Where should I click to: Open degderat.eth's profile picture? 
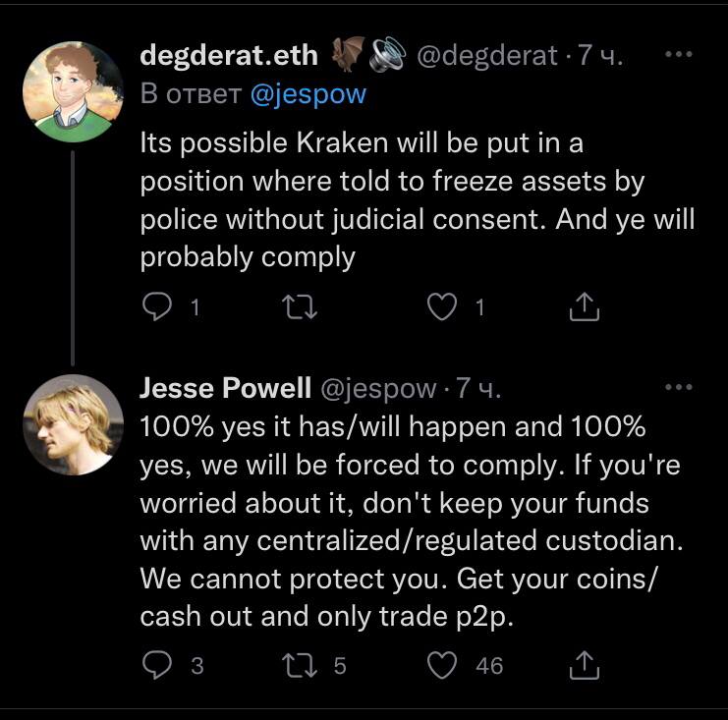(x=73, y=92)
